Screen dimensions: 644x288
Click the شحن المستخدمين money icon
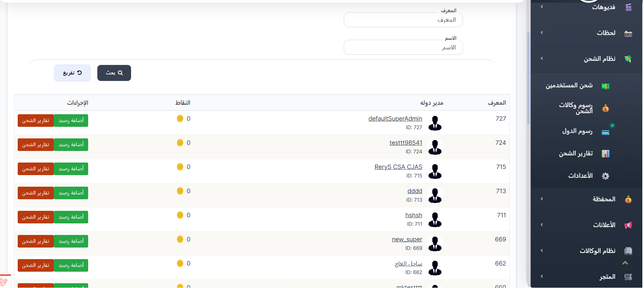606,86
